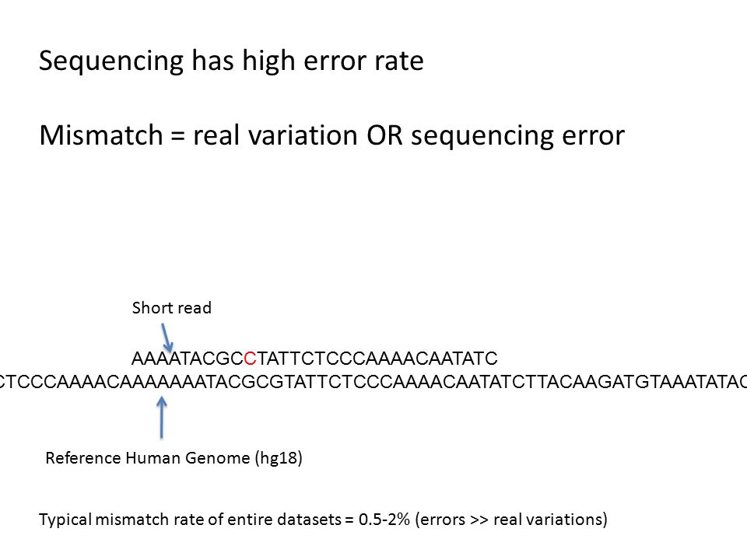The image size is (747, 560).
Task: Click the 'Sequencing has high error rate' heading
Action: pyautogui.click(x=231, y=61)
